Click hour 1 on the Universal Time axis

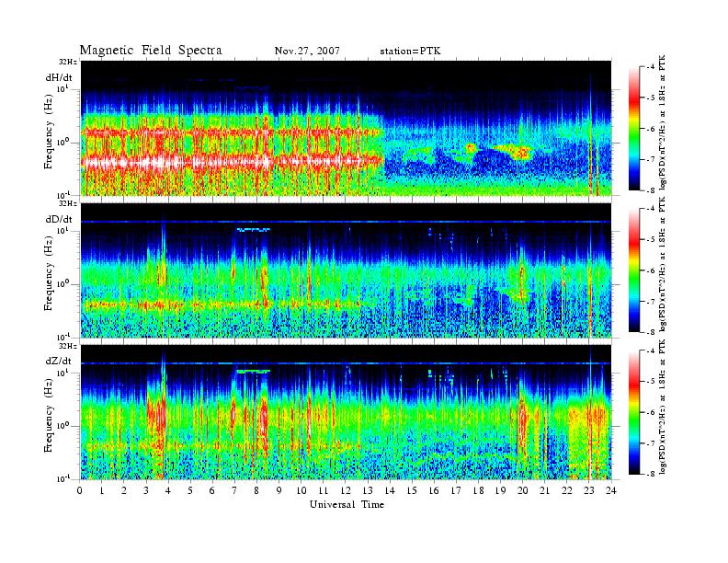pyautogui.click(x=102, y=490)
